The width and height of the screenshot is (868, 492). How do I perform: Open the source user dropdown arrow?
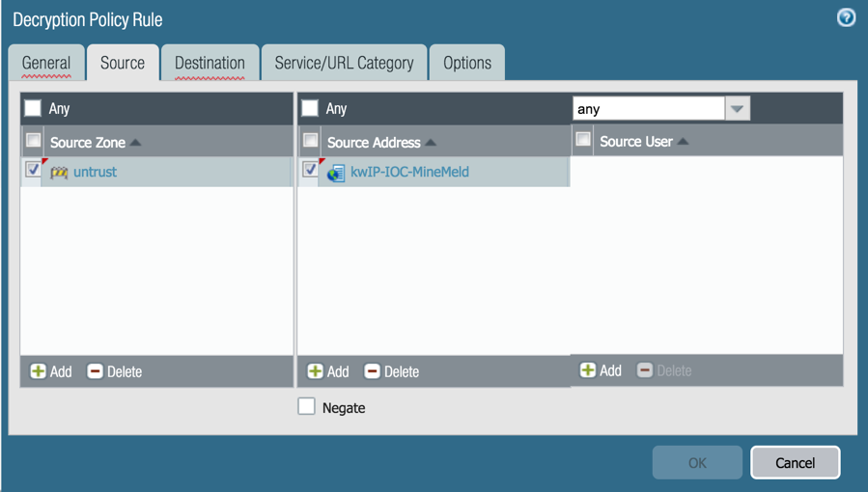pyautogui.click(x=737, y=108)
